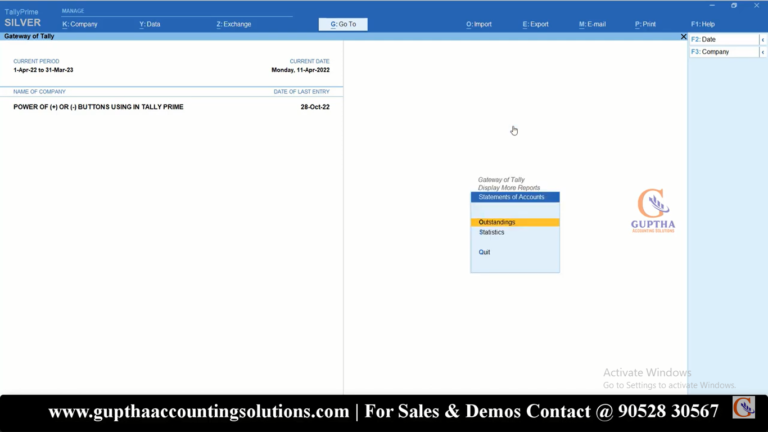Click the Guptha logo in the bottom banner

(x=744, y=408)
